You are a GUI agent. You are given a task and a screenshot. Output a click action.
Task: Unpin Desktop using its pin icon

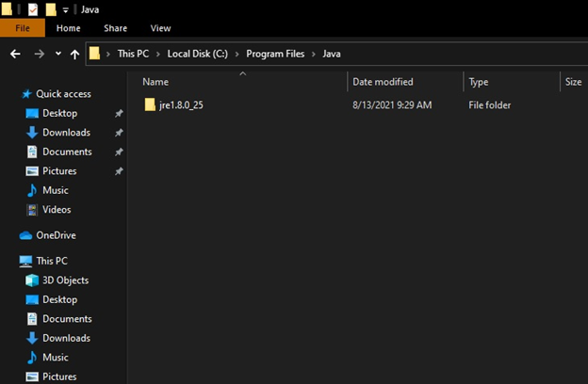click(x=119, y=114)
